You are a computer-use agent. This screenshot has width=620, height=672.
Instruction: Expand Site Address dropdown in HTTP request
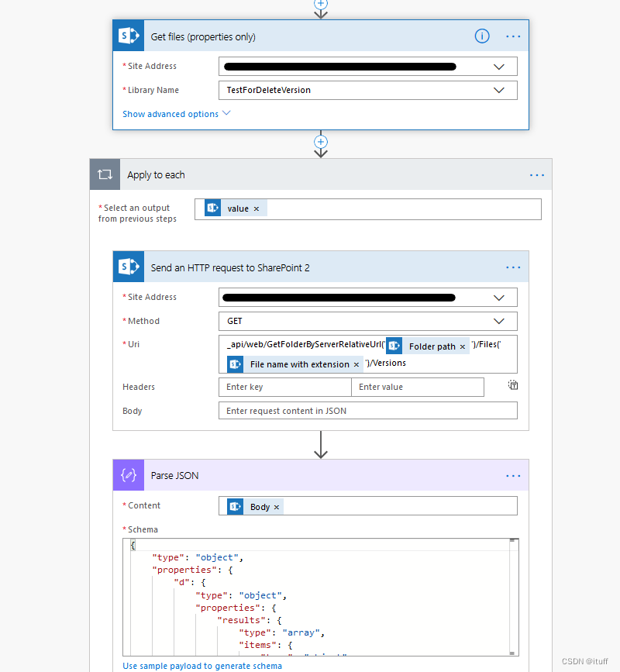(499, 298)
